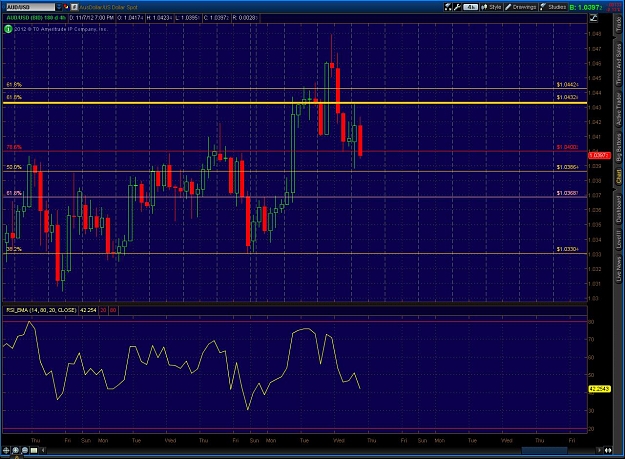Select the Chart side tab

coord(619,177)
